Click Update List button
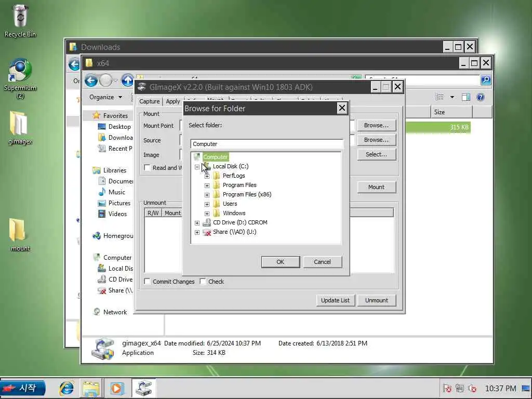Screen dimensions: 532x399 (x=335, y=301)
